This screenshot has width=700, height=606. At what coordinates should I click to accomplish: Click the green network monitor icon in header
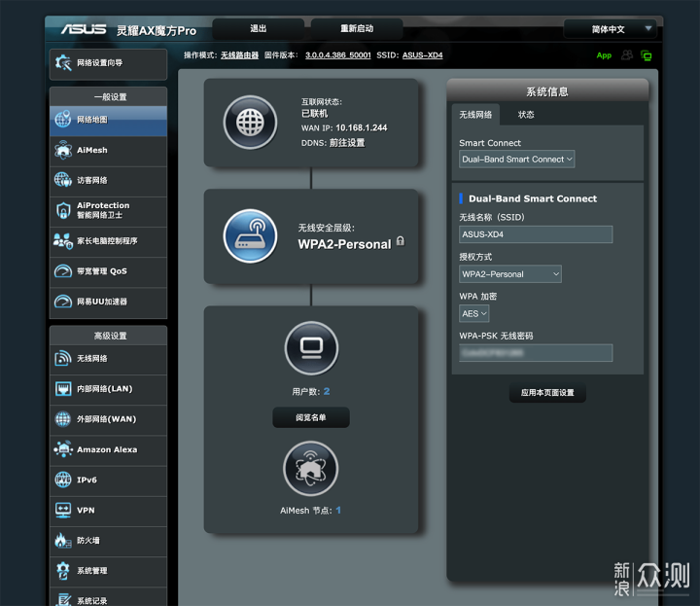tap(646, 55)
